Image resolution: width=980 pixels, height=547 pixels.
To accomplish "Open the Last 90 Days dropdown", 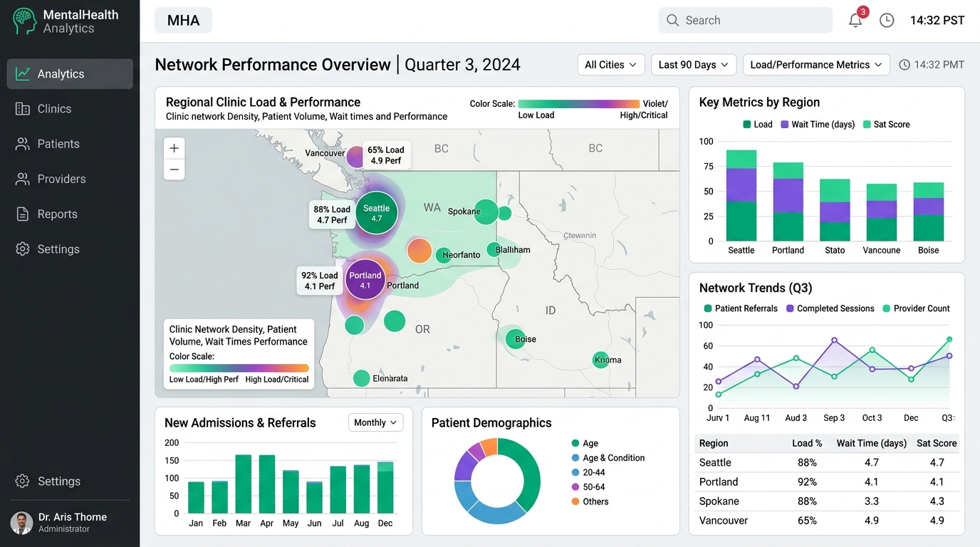I will pyautogui.click(x=694, y=65).
